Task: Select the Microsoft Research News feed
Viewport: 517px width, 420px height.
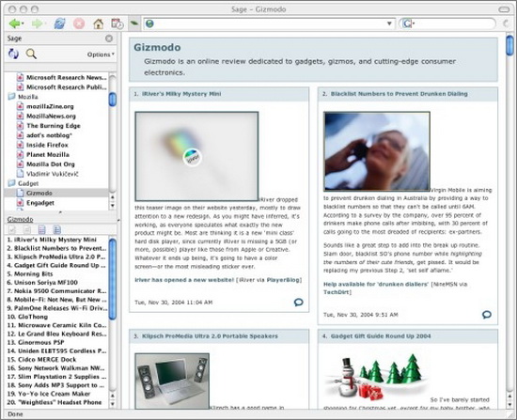Action: (67, 77)
